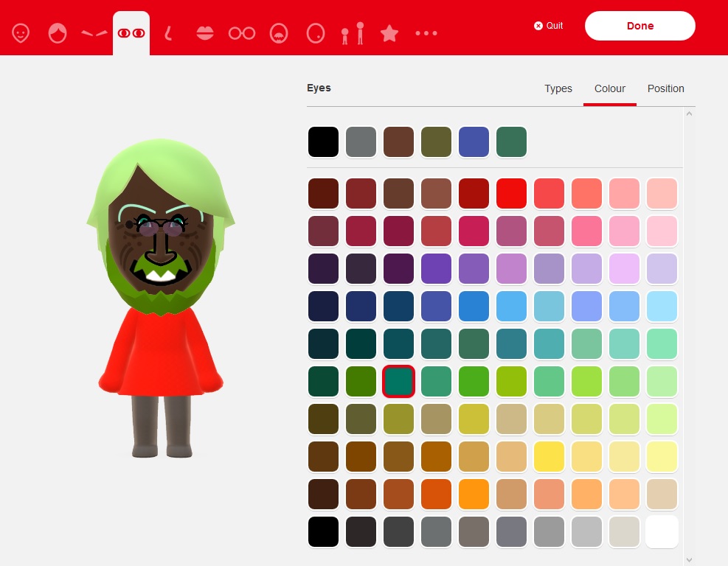The width and height of the screenshot is (728, 566).
Task: Select the burnt orange swatch
Action: point(436,494)
